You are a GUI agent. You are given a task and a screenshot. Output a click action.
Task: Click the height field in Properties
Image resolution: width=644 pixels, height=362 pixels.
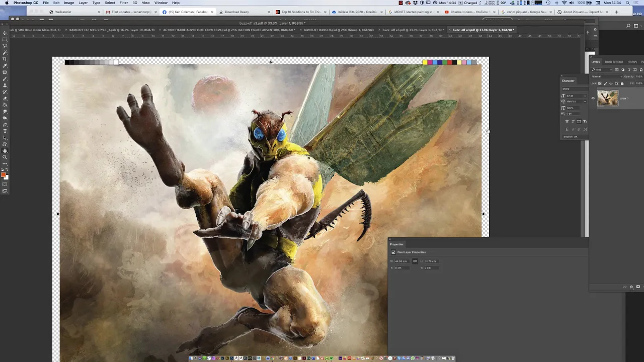click(432, 261)
